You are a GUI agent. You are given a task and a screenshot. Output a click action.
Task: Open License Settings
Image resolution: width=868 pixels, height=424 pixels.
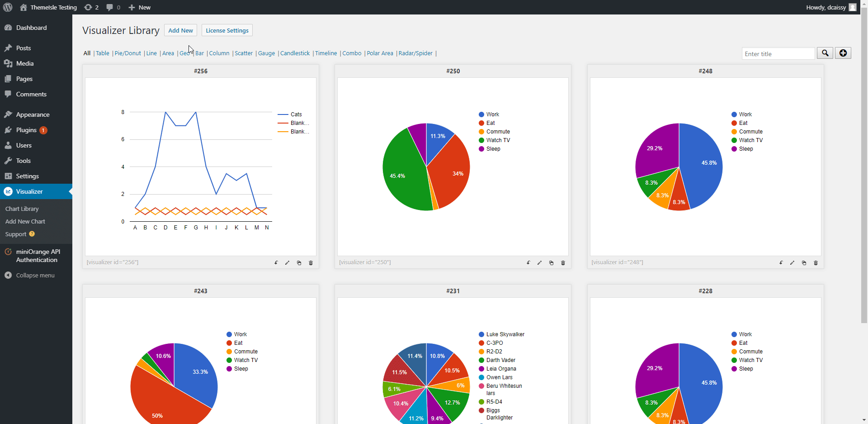coord(227,30)
